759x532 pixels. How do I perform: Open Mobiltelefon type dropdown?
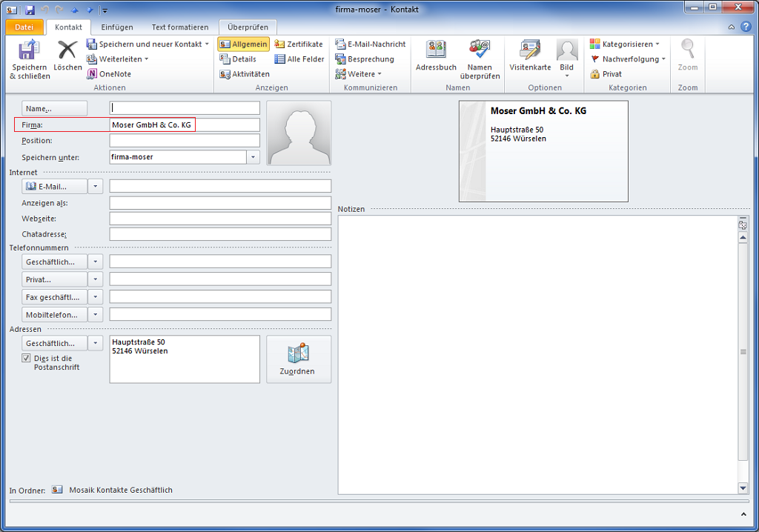[x=96, y=315]
